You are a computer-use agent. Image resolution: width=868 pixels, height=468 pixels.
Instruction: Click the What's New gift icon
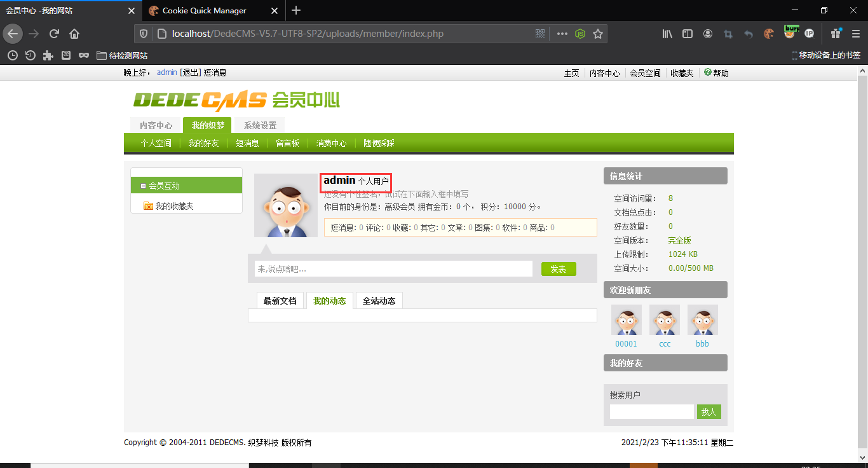pyautogui.click(x=836, y=34)
